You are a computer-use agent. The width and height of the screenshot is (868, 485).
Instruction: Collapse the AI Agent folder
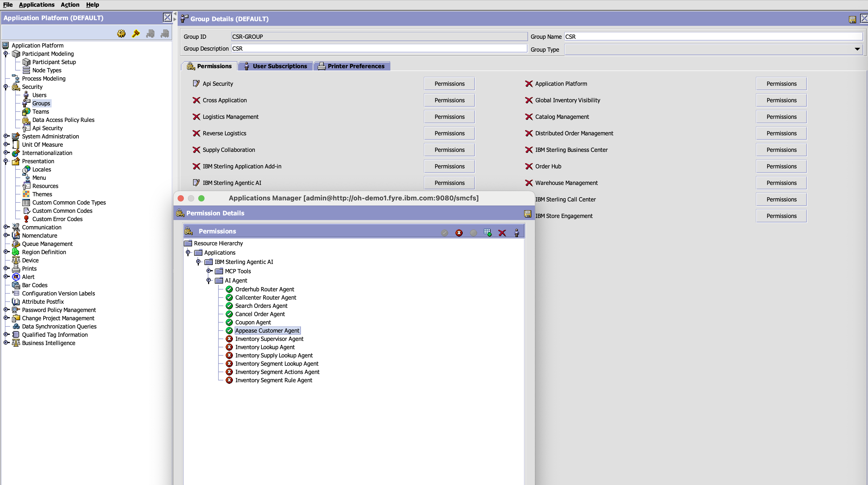(x=209, y=280)
